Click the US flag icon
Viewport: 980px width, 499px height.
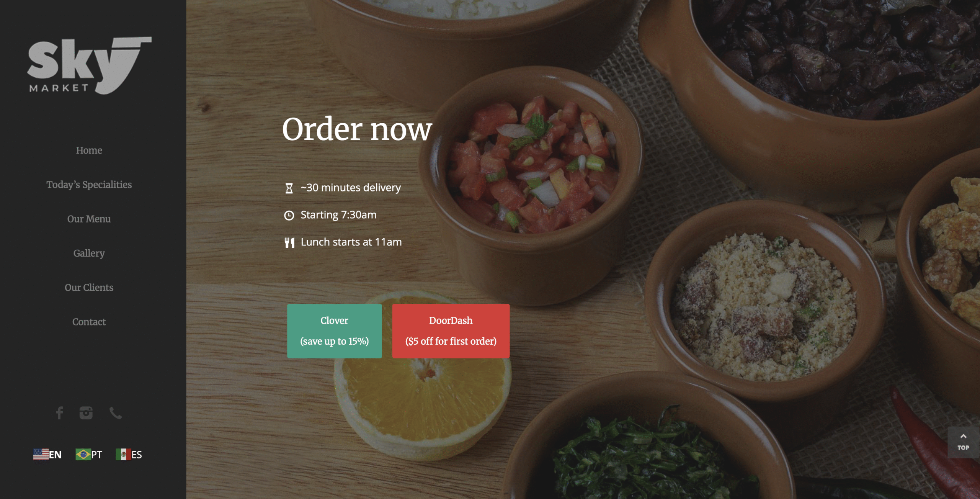click(x=41, y=454)
